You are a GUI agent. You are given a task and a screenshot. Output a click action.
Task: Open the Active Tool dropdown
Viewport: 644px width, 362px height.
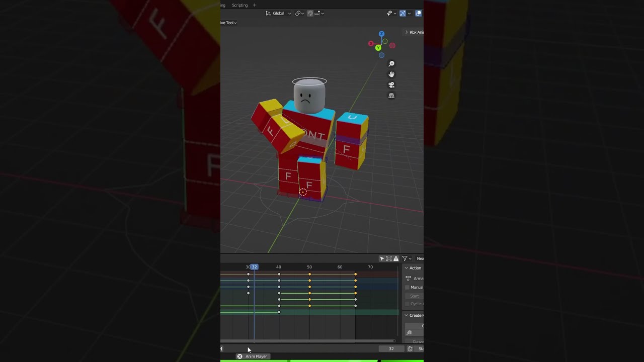click(x=228, y=23)
